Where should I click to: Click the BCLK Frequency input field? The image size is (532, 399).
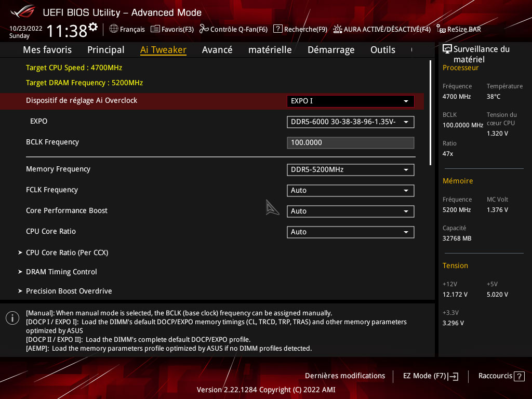click(x=350, y=143)
